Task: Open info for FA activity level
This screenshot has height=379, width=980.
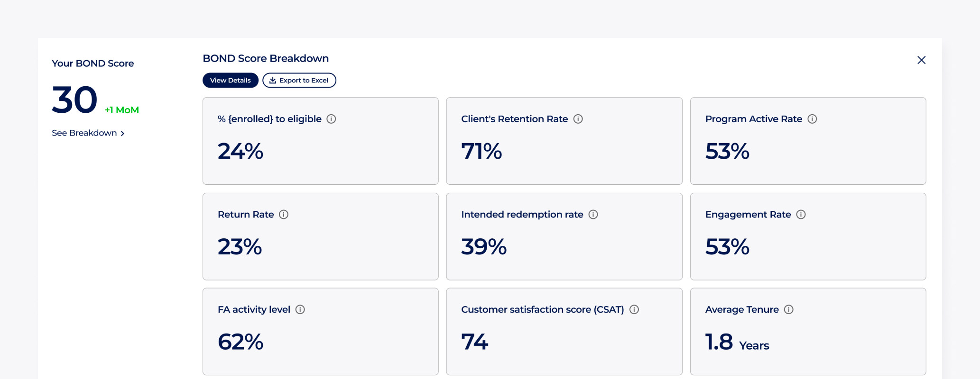Action: tap(300, 310)
